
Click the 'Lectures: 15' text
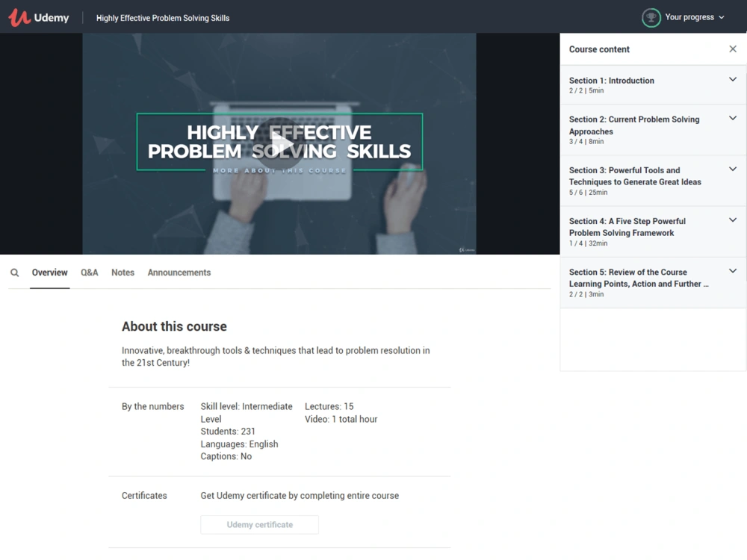tap(329, 406)
